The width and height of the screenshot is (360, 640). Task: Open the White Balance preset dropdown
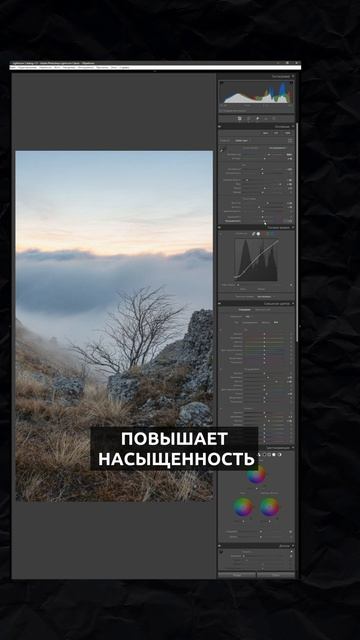[x=277, y=148]
